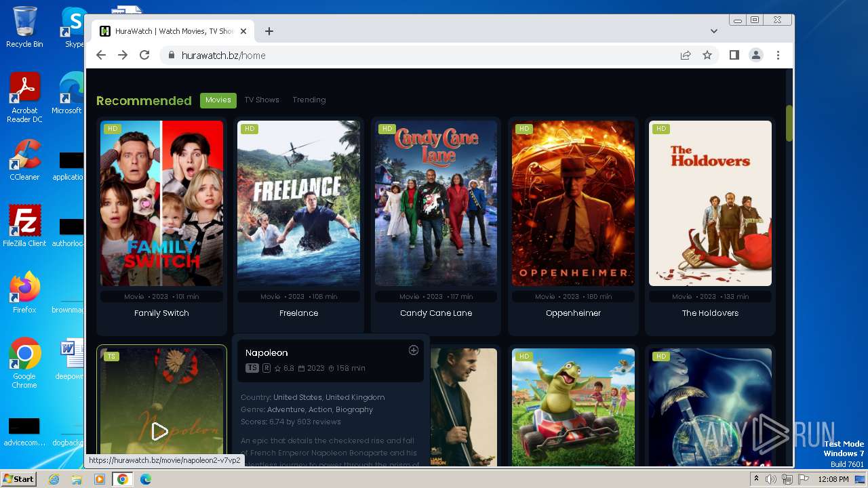Open Oppenheimer movie poster
Viewport: 868px width, 488px height.
pos(573,203)
